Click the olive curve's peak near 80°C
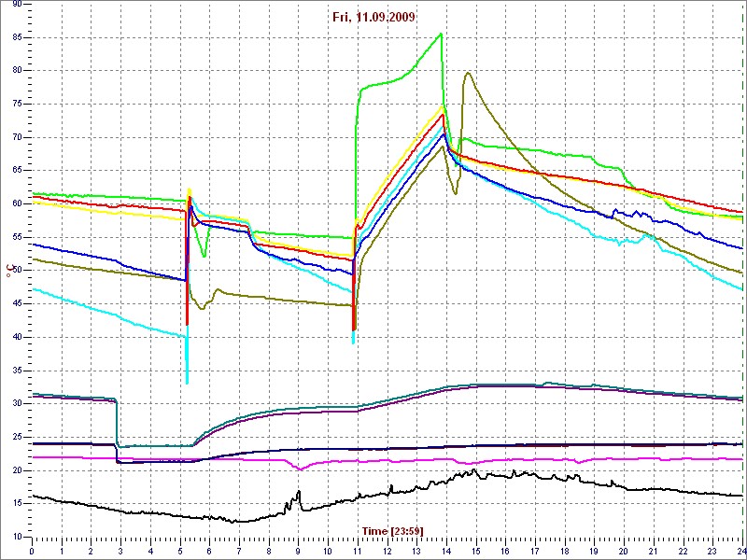Image resolution: width=747 pixels, height=560 pixels. 468,73
